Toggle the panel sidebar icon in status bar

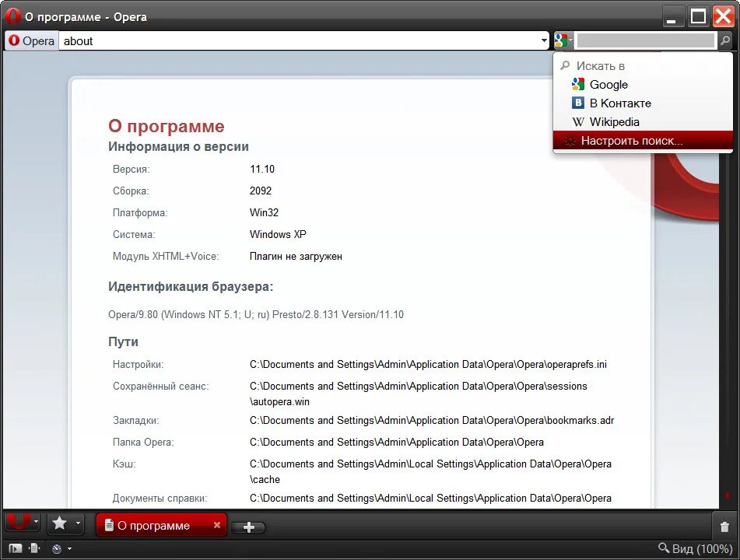point(15,548)
